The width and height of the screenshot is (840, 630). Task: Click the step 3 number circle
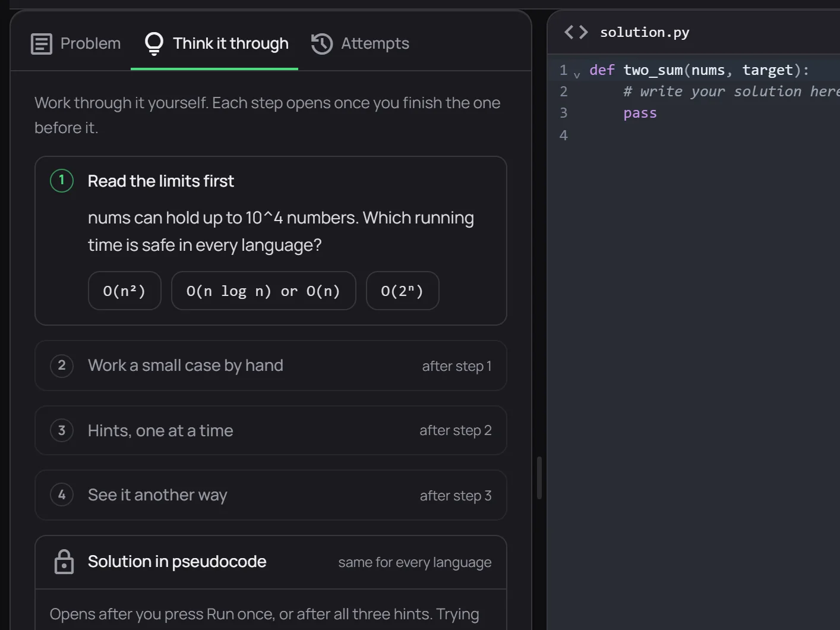pos(62,430)
